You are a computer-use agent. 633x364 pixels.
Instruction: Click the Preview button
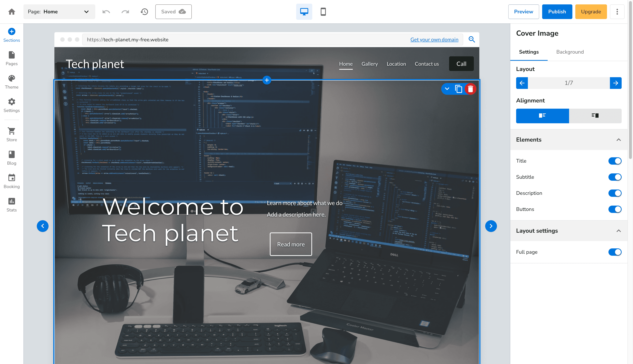pos(523,12)
